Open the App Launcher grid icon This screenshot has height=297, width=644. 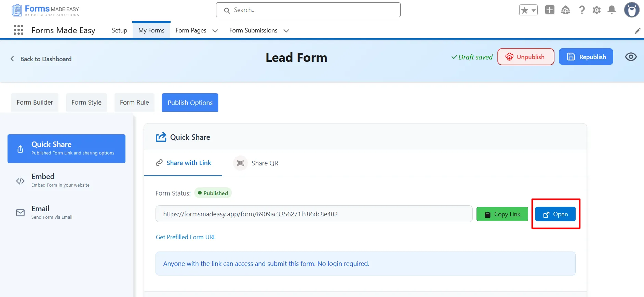click(18, 30)
